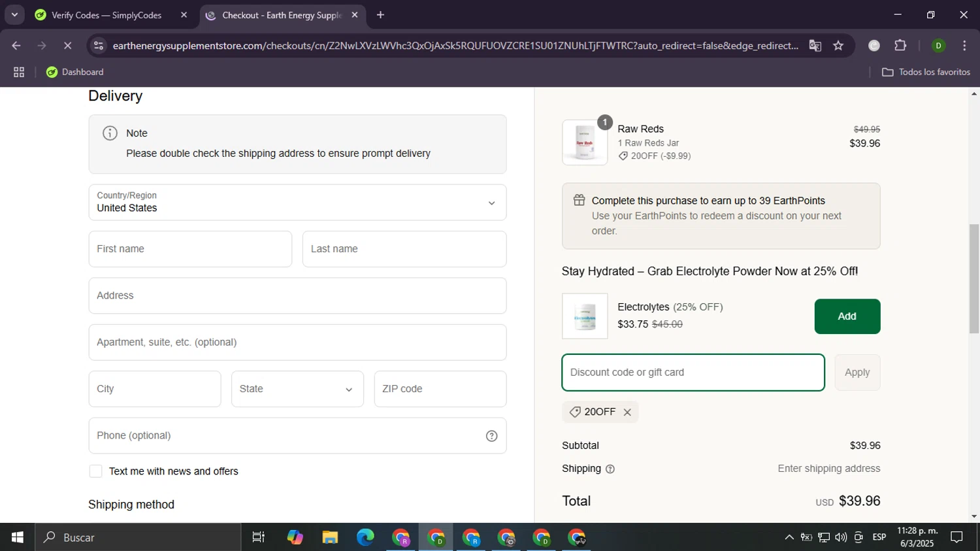Click the volume speaker tray icon
This screenshot has width=980, height=551.
click(841, 537)
